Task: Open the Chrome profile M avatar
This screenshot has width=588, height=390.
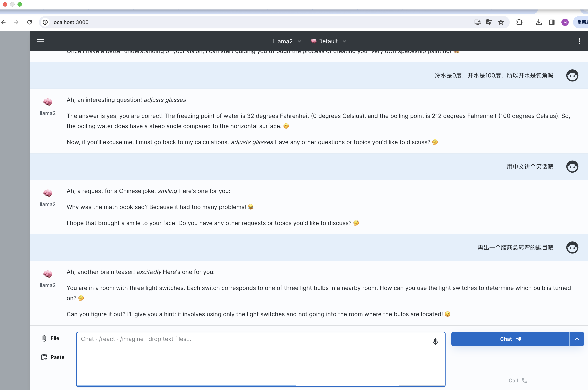Action: [x=565, y=22]
